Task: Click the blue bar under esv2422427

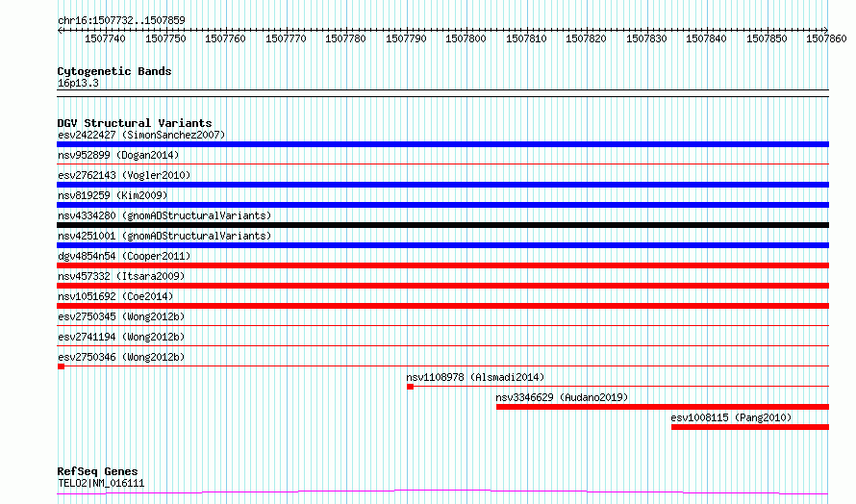Action: [x=442, y=144]
